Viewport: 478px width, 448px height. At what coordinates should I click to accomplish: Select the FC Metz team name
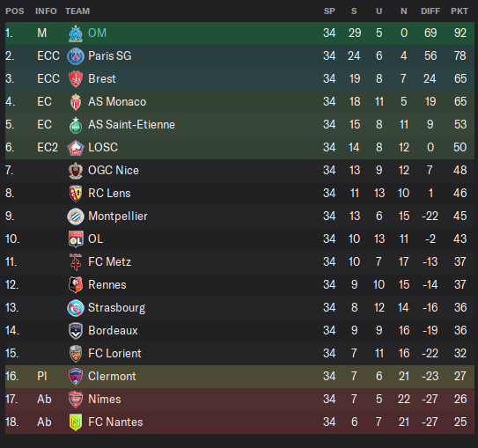109,261
